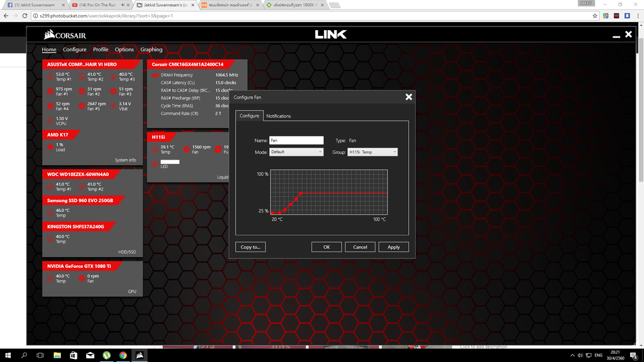Viewport: 644px width, 362px height.
Task: Click the Cancel button
Action: [x=360, y=247]
